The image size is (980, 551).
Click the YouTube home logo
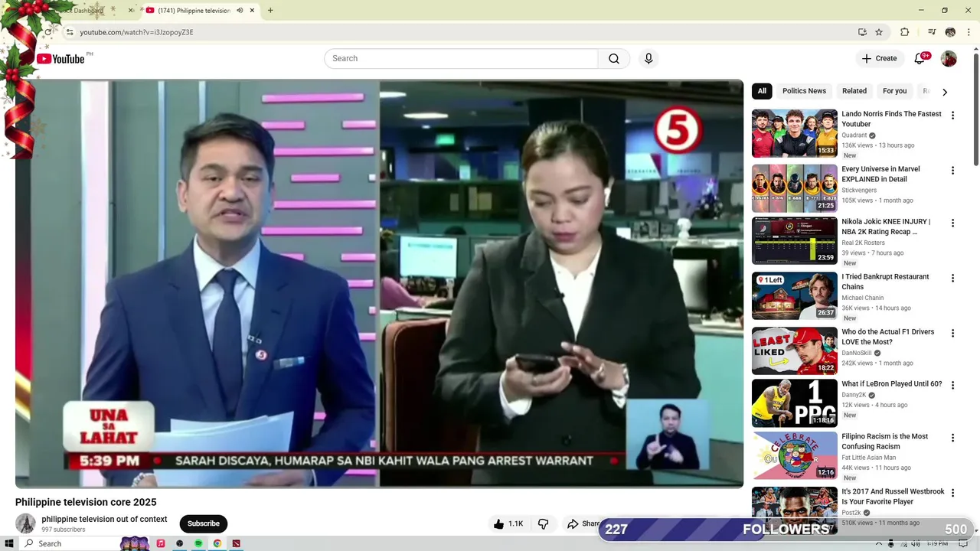(60, 59)
